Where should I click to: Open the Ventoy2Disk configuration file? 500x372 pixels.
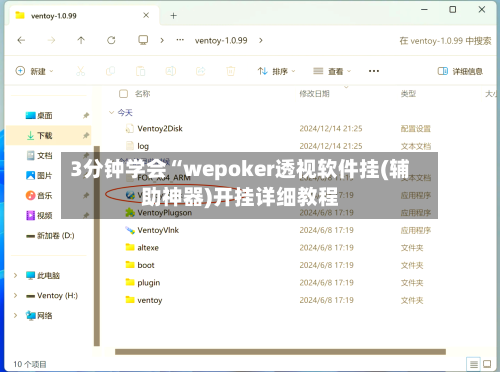coord(160,129)
